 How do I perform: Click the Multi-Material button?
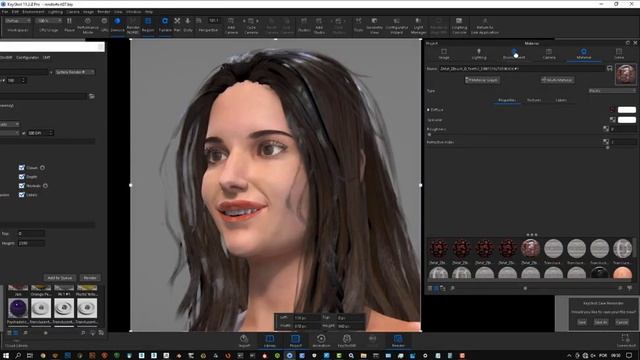pyautogui.click(x=557, y=80)
